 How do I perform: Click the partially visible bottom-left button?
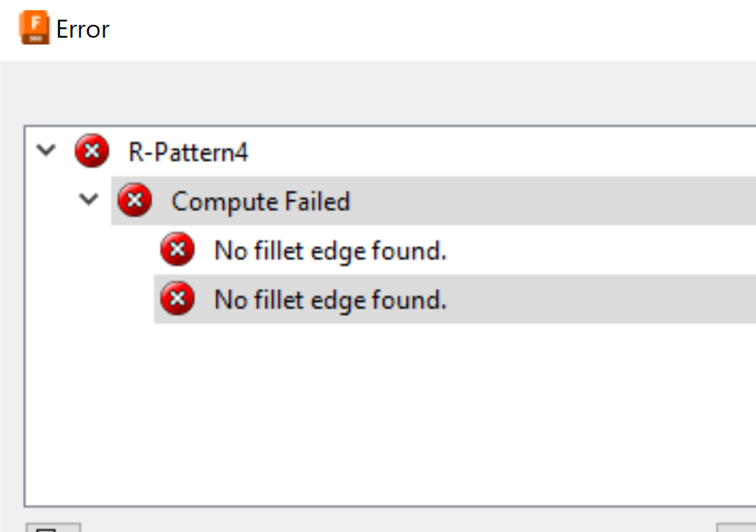pos(53,527)
